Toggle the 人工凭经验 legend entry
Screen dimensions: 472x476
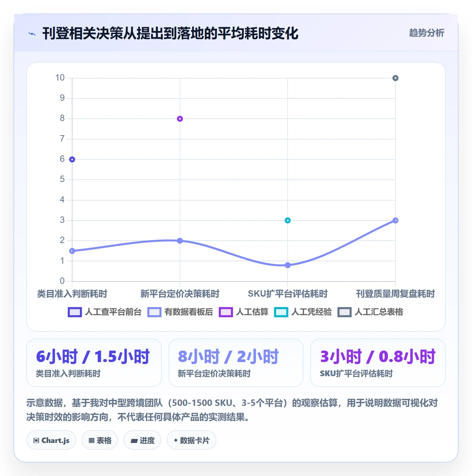(303, 312)
